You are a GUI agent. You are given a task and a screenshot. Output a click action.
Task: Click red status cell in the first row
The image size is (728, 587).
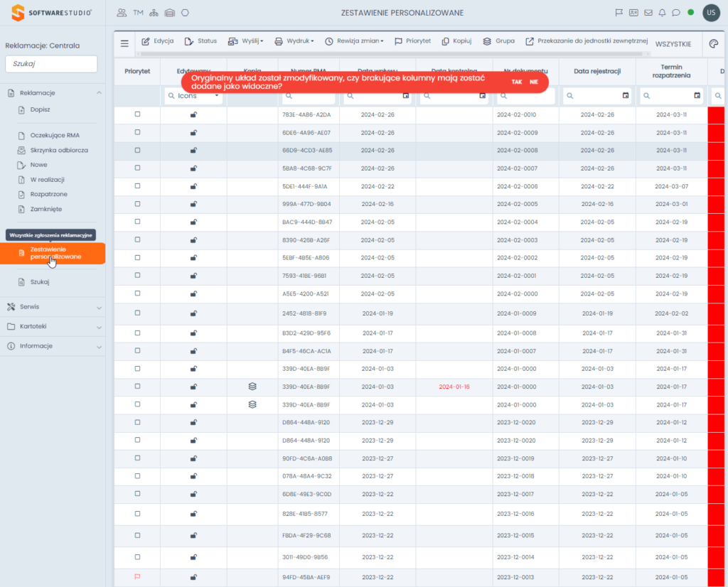[x=717, y=114]
